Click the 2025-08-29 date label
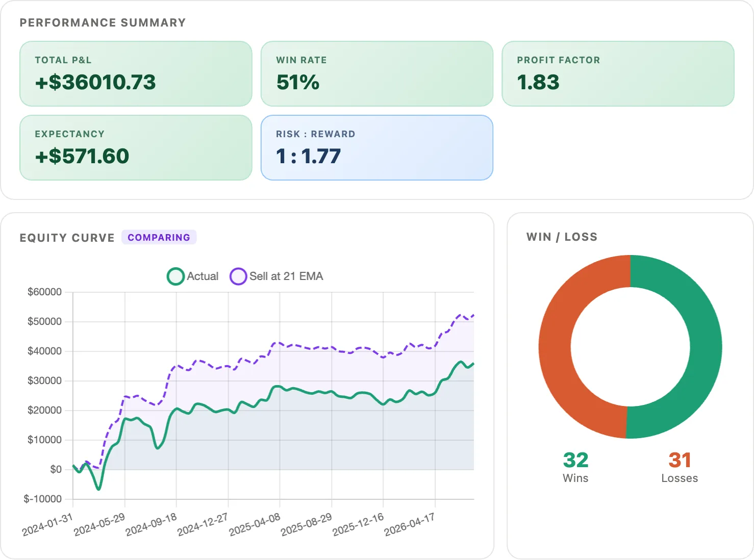Screen dimensions: 754x560 [x=306, y=525]
